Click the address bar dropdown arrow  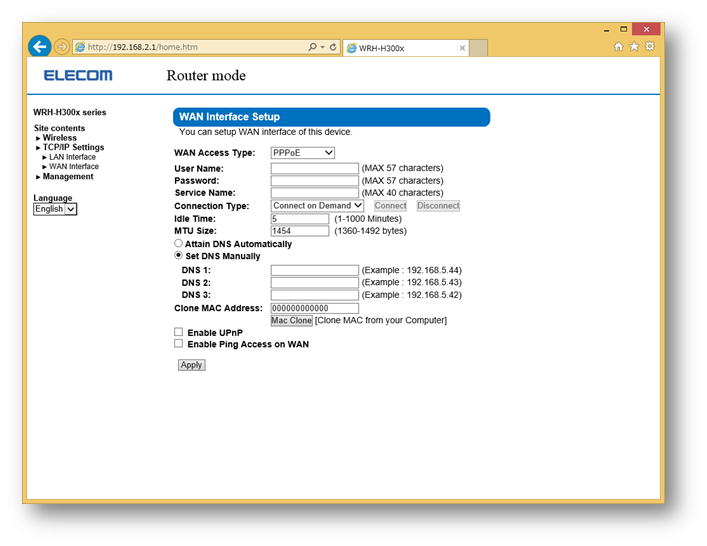click(x=322, y=47)
